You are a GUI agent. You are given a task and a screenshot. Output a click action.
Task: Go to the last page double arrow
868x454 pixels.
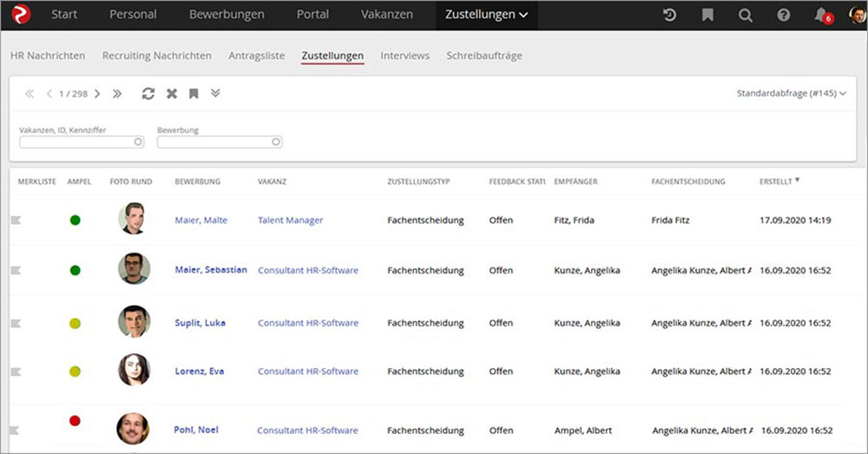(x=117, y=94)
